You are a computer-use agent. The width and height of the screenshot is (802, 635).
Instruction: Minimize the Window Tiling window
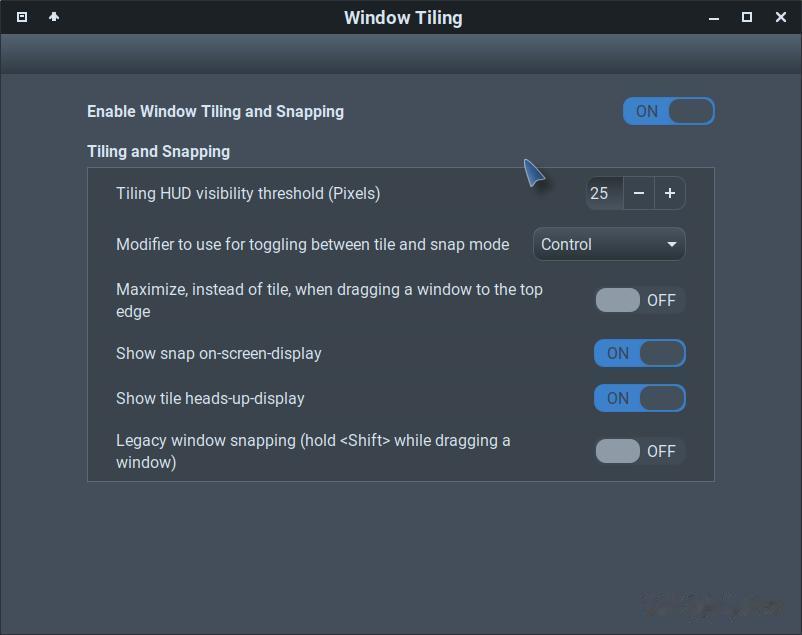pos(714,18)
